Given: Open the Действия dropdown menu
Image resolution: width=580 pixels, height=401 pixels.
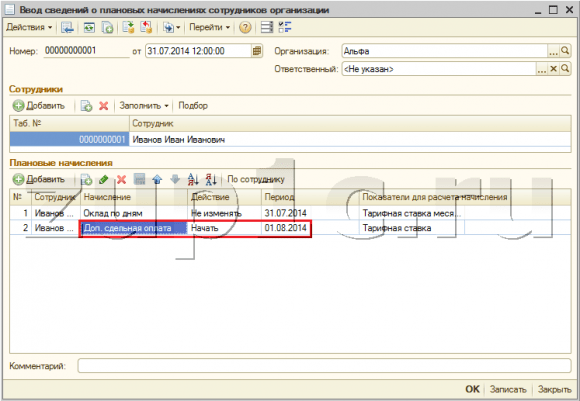Looking at the screenshot, I should coord(29,27).
